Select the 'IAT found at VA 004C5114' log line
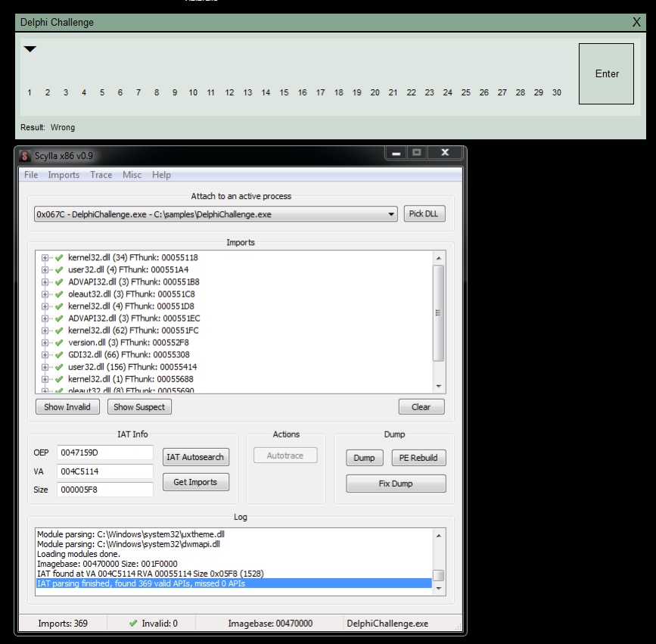This screenshot has width=656, height=644. [x=151, y=574]
